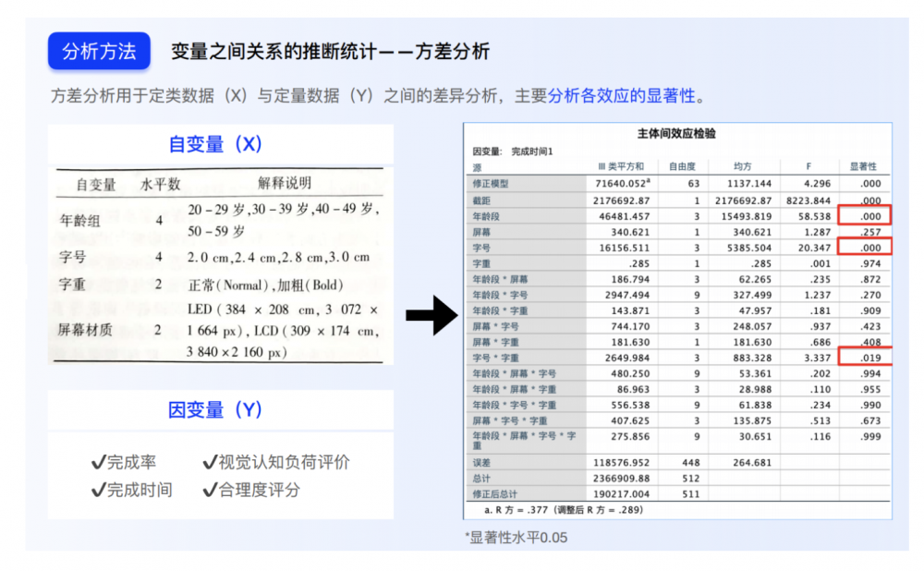Click the *显著性水平0.05 footnote
924x571 pixels.
click(516, 538)
